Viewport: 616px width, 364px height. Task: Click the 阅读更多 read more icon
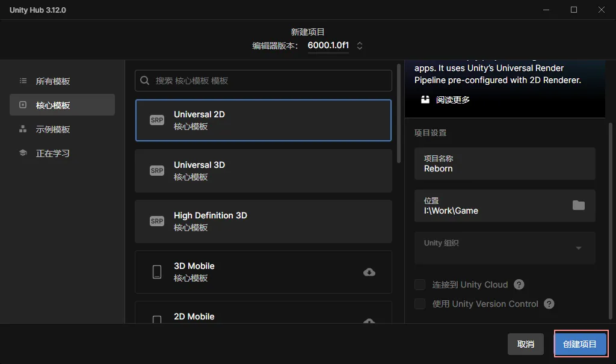tap(425, 100)
